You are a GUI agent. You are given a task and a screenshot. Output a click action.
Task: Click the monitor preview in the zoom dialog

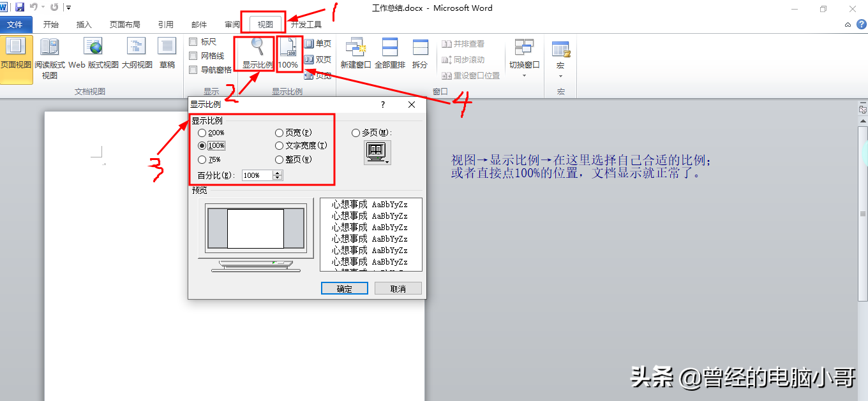(256, 235)
